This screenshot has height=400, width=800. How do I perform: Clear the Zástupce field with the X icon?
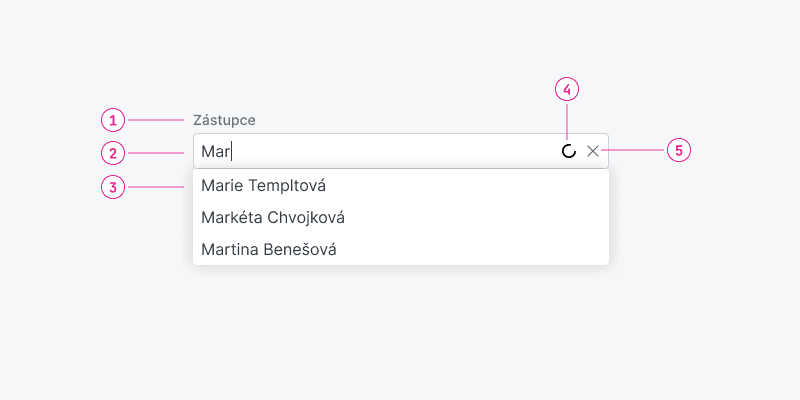[593, 151]
